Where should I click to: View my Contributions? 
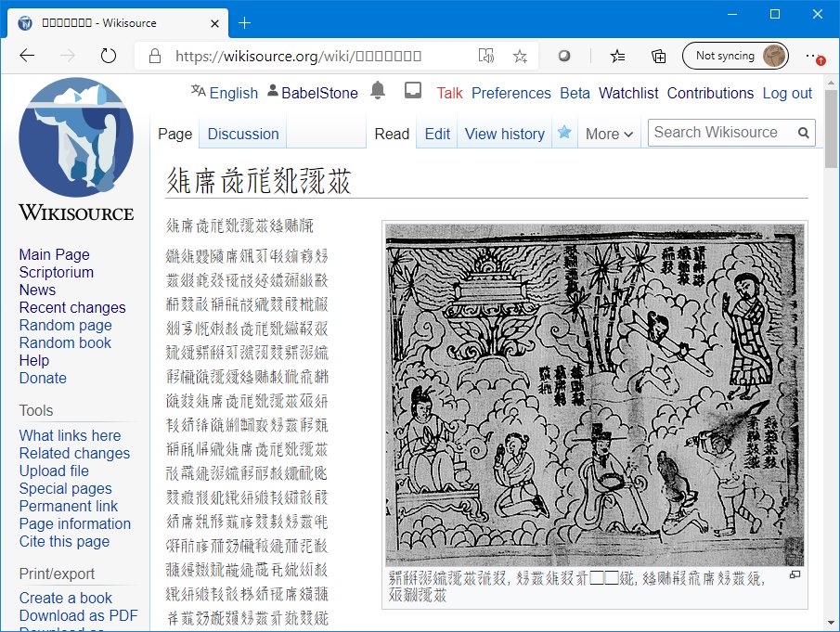(x=710, y=93)
